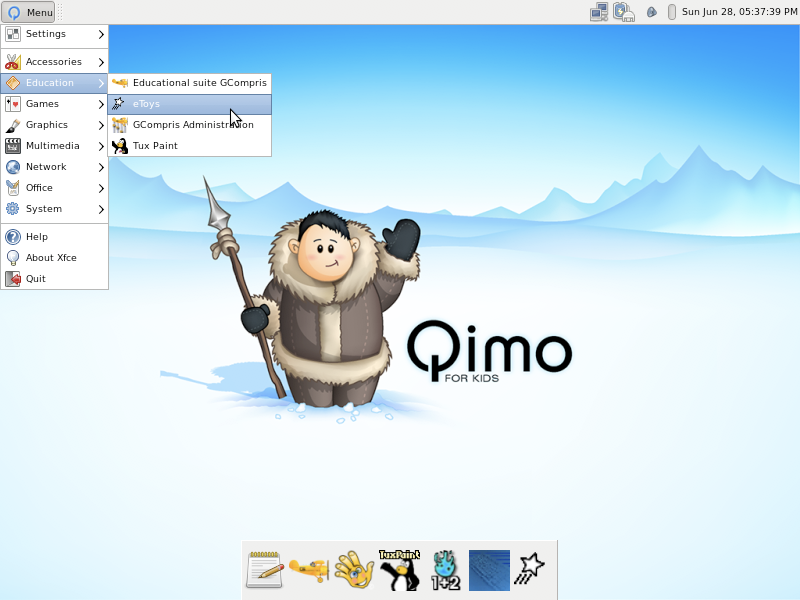Screen dimensions: 800x600
Task: Click the dual-monitor display tray icon
Action: tap(600, 11)
